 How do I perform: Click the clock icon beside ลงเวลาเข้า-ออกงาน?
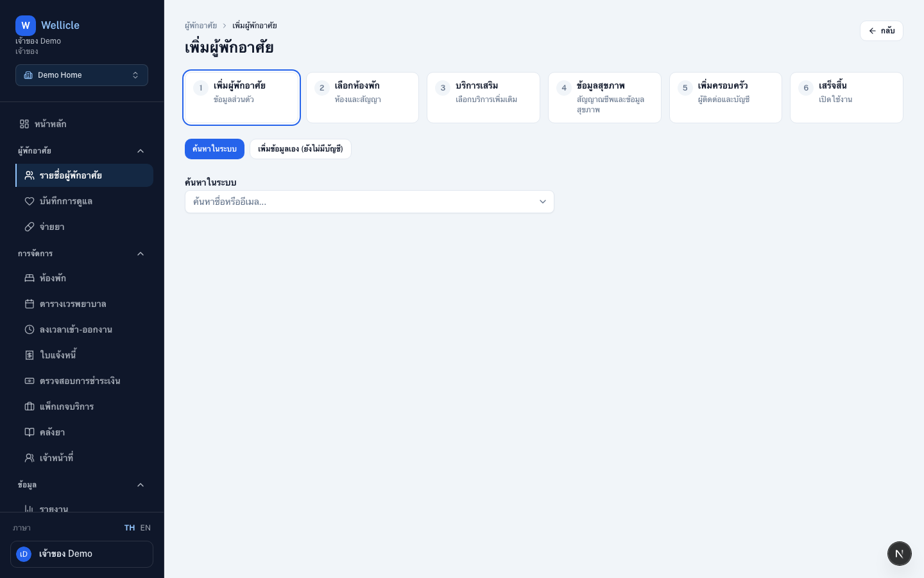click(x=30, y=329)
